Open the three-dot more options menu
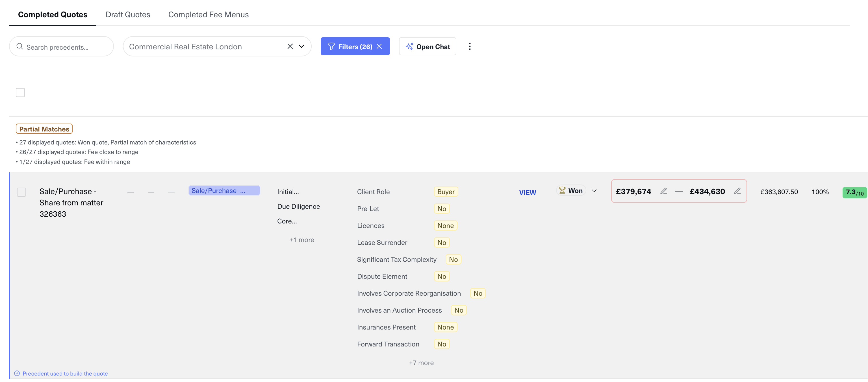The image size is (868, 382). tap(469, 47)
